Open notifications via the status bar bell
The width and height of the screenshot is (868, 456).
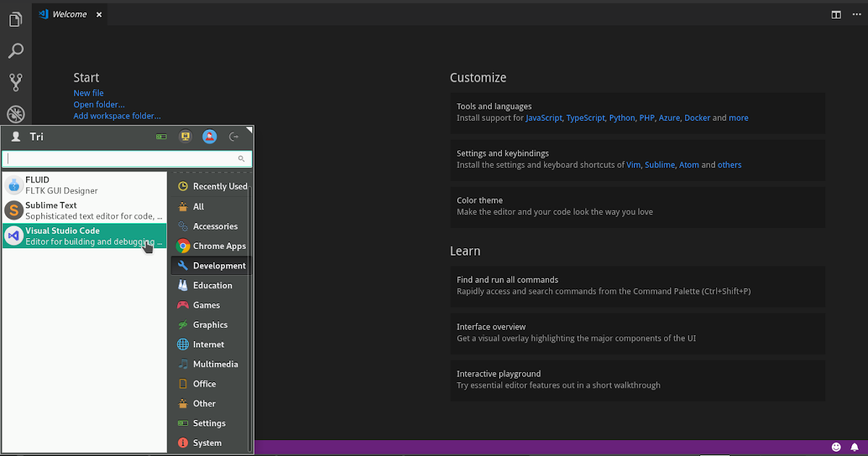point(854,447)
